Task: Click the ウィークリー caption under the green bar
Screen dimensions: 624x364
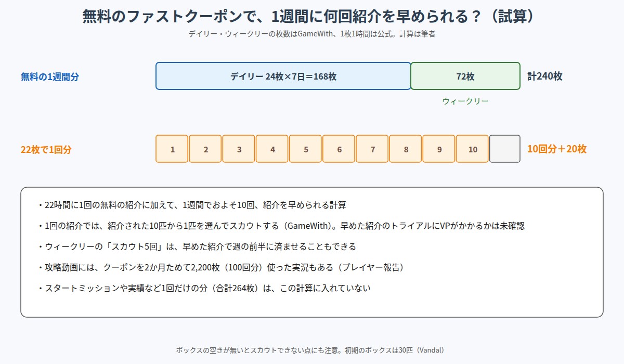Action: pyautogui.click(x=465, y=101)
